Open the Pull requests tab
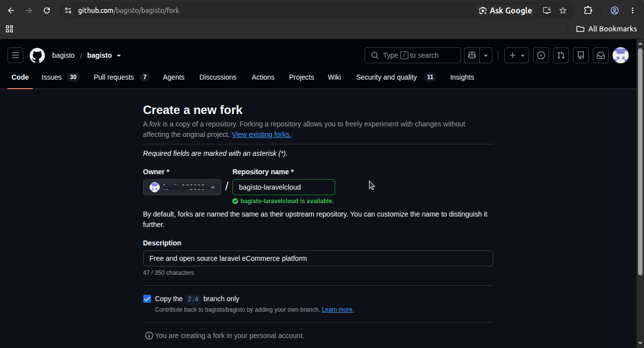Screen dimensions: 644x348 pyautogui.click(x=121, y=77)
